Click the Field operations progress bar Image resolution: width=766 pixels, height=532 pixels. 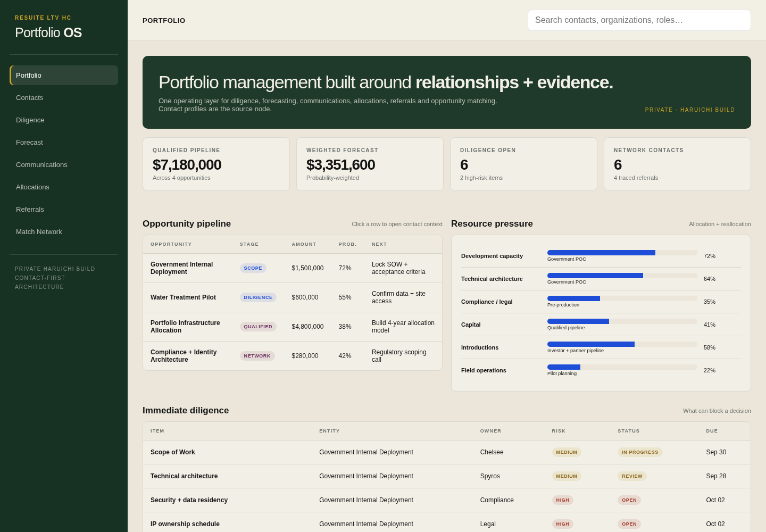pyautogui.click(x=622, y=367)
